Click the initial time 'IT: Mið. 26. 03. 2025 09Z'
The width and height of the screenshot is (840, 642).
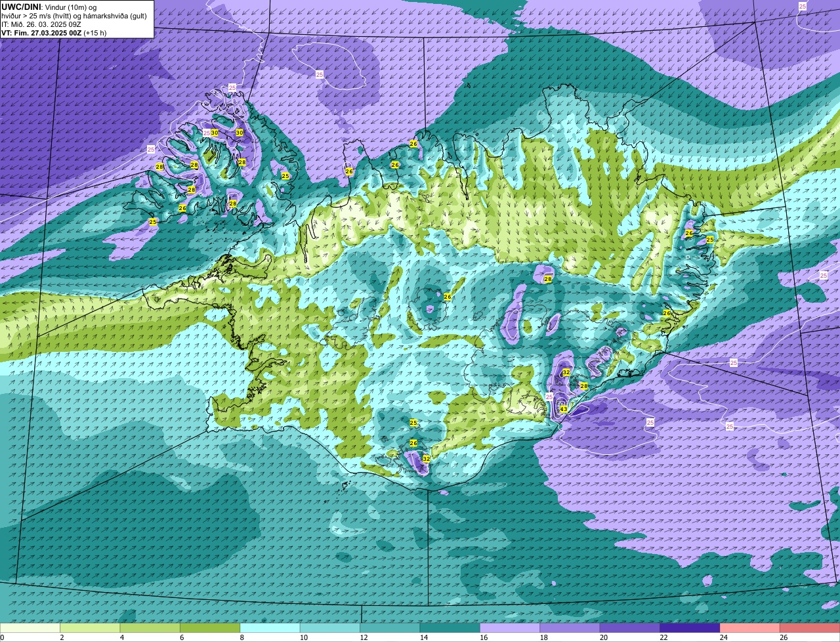point(41,24)
